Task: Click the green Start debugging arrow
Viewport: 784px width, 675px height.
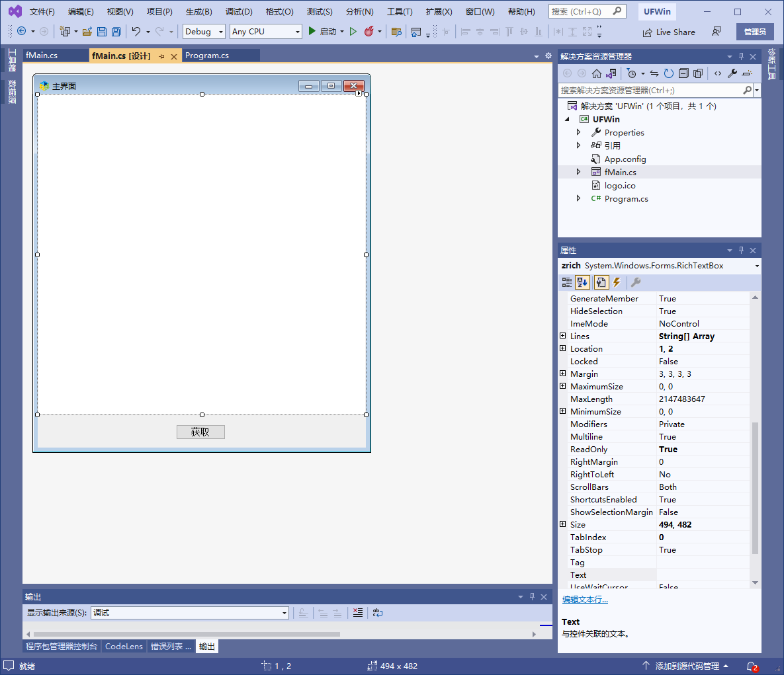Action: coord(312,32)
